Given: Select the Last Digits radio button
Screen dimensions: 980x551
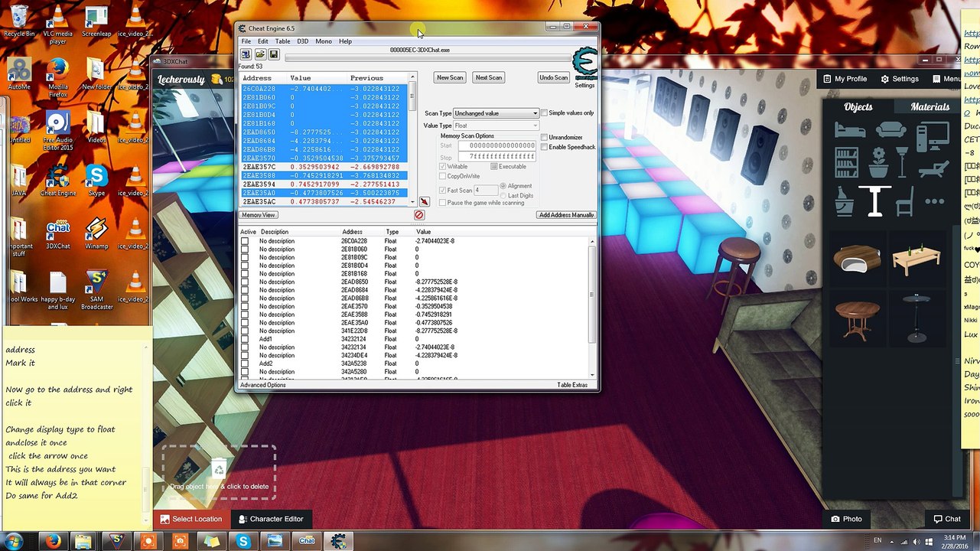Looking at the screenshot, I should tap(503, 196).
